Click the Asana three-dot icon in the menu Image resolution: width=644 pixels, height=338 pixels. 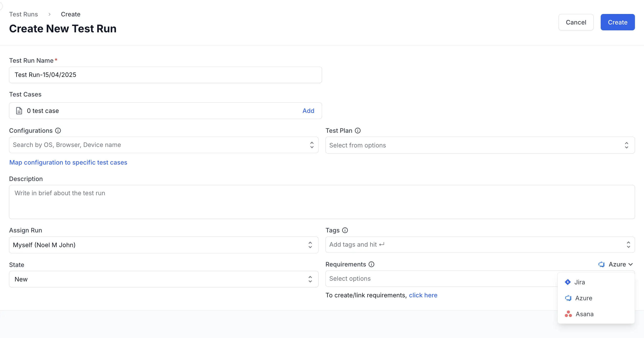point(568,314)
